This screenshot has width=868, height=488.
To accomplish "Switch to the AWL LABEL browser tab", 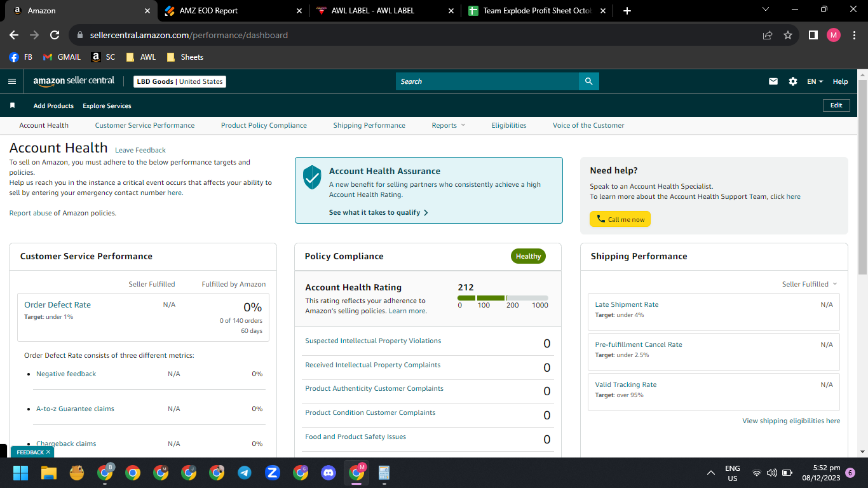I will pos(385,11).
